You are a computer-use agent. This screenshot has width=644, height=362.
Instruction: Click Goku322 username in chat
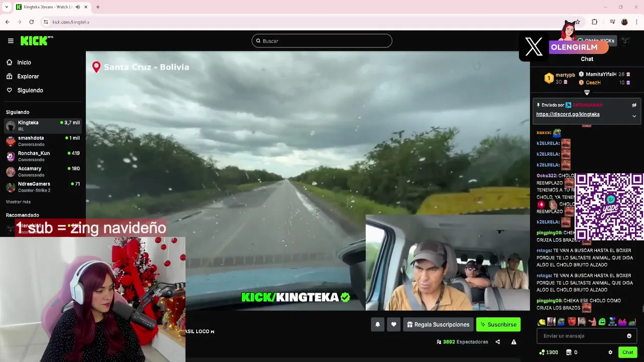pos(546,176)
